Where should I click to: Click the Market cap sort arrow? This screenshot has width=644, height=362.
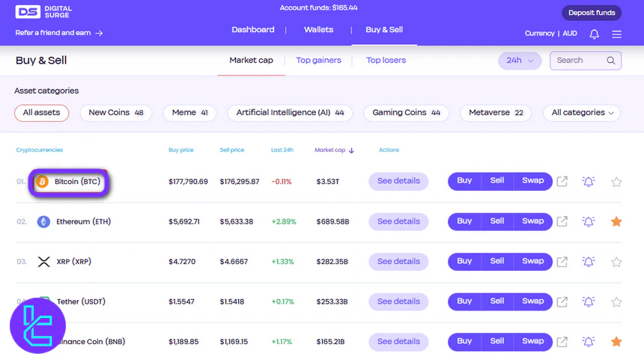coord(351,150)
